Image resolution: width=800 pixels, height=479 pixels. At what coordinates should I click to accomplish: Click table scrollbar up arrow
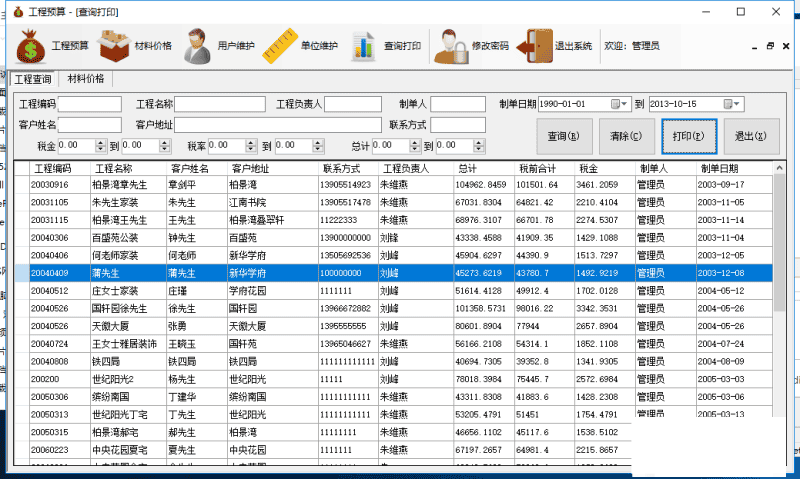[x=779, y=168]
